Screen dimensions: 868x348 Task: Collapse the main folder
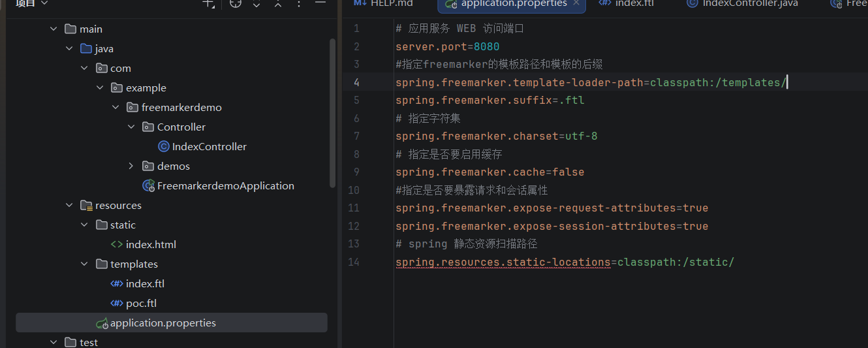54,29
